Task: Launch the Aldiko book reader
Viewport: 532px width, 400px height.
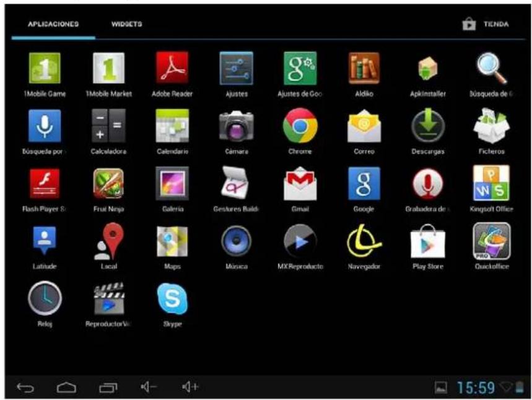Action: (x=364, y=68)
